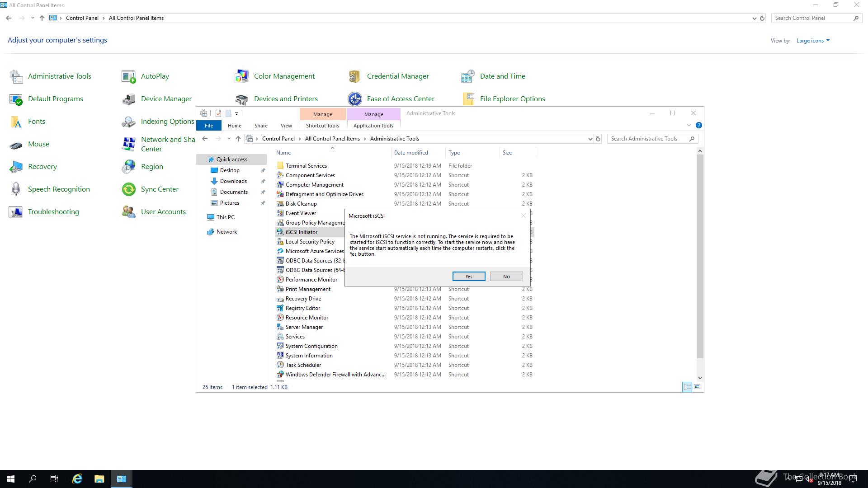Open Network and Sharing Center item

(158, 144)
